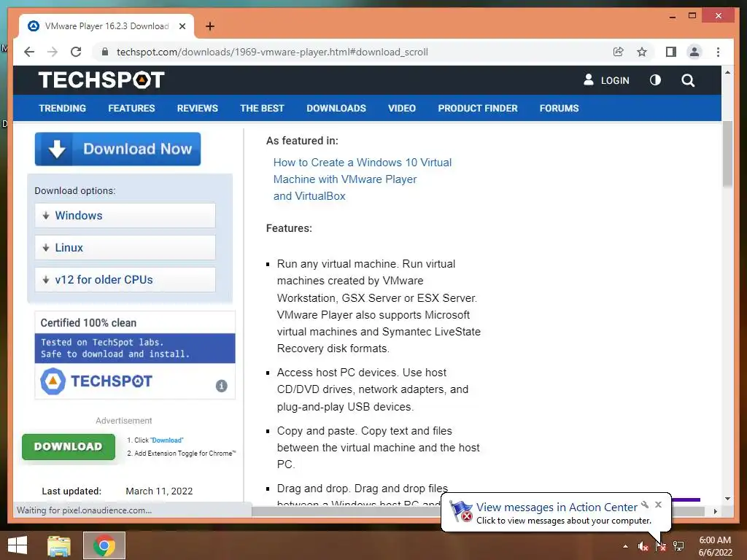The height and width of the screenshot is (560, 747).
Task: Click the address bar URL
Action: tap(272, 52)
